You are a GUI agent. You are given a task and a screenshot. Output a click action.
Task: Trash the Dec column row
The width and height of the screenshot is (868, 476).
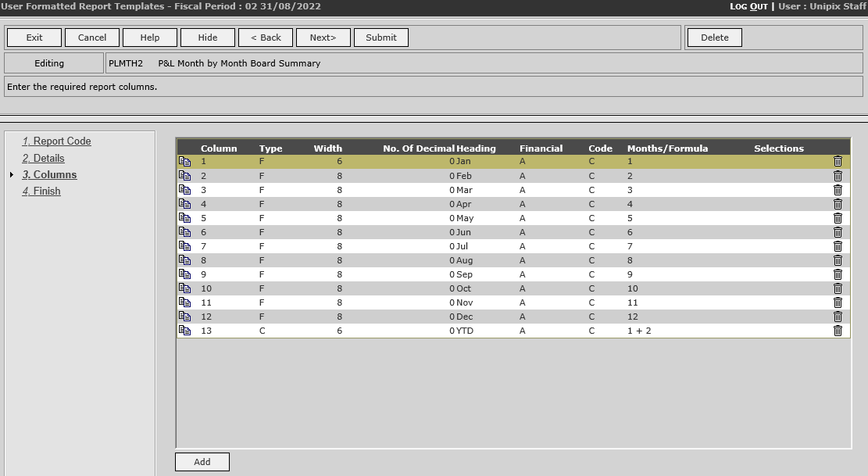coord(838,317)
